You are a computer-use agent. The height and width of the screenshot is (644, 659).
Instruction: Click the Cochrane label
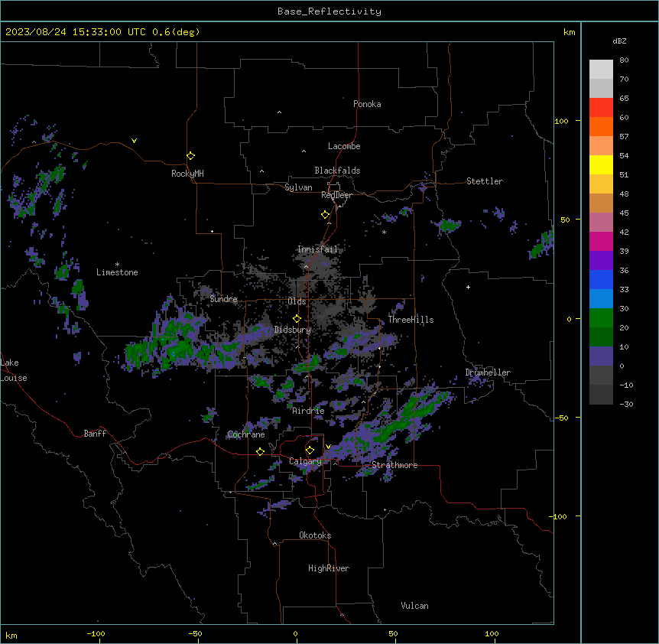pyautogui.click(x=246, y=434)
